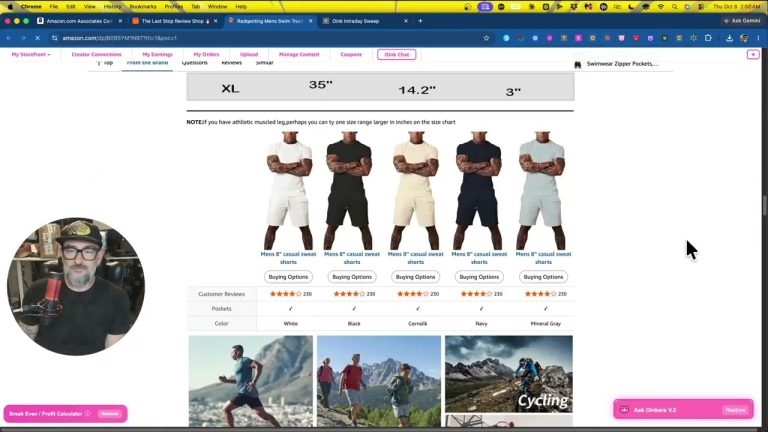Open the Profiles menu
Viewport: 768px width, 432px height.
(x=173, y=7)
